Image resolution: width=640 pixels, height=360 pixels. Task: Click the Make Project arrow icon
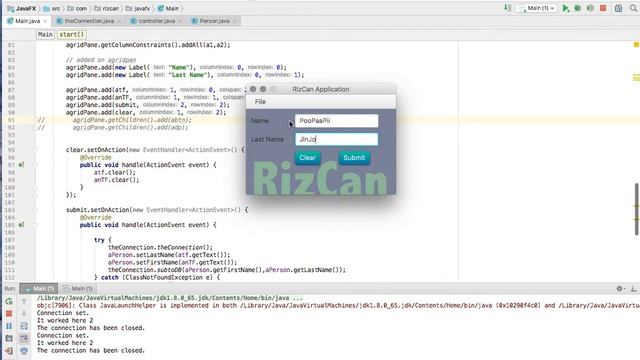(x=507, y=8)
